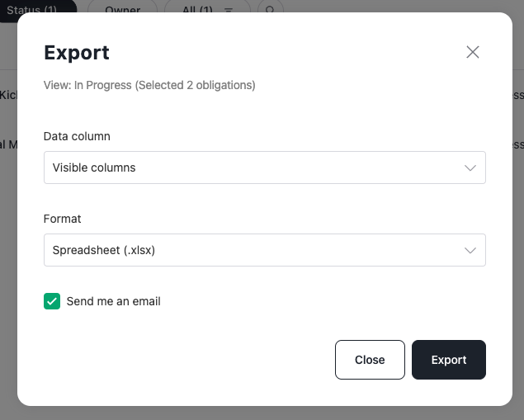Click the filter lines icon beside All (1)
524x420 pixels.
(x=229, y=10)
